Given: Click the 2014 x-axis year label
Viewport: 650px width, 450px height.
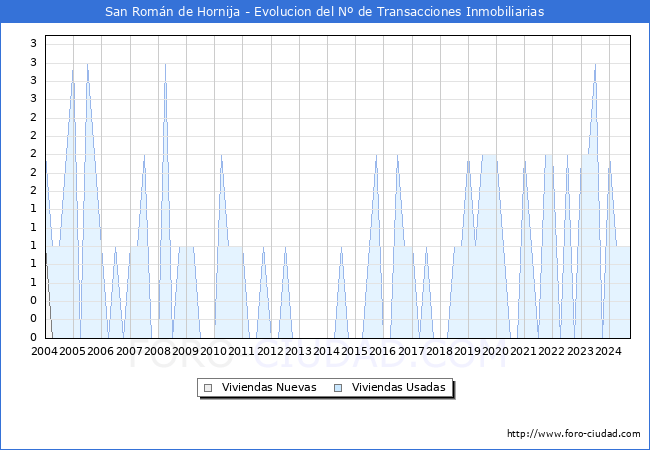Looking at the screenshot, I should pos(327,351).
